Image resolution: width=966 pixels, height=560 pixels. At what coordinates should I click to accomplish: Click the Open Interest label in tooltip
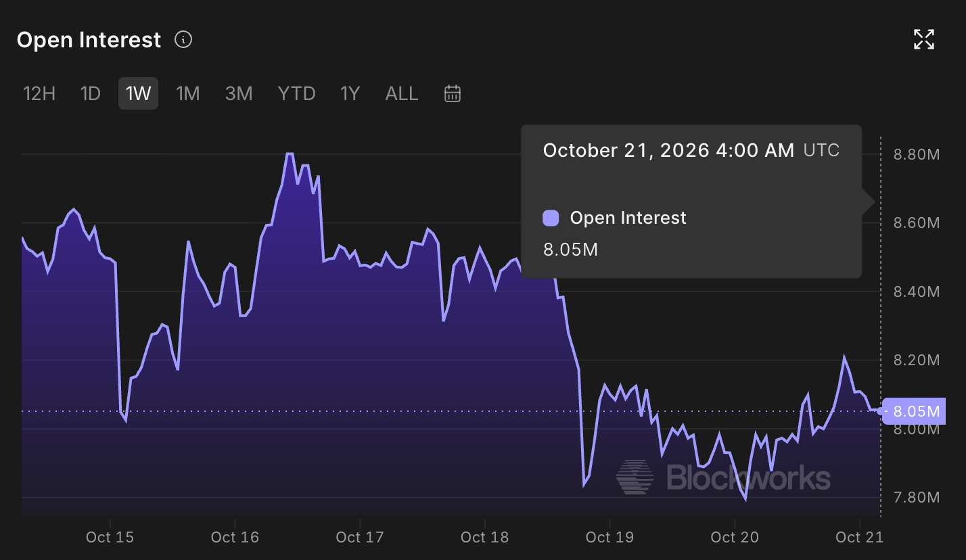click(628, 218)
